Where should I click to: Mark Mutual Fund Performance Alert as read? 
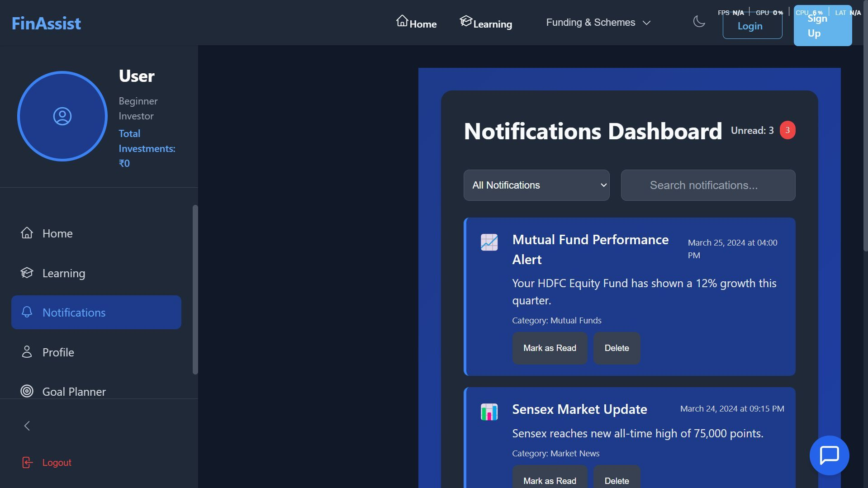pyautogui.click(x=550, y=348)
